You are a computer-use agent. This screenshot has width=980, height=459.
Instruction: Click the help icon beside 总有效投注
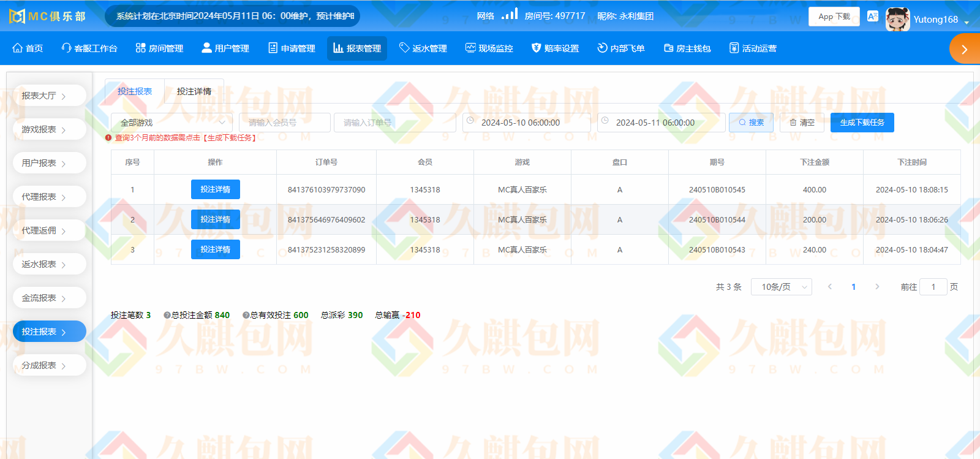click(246, 315)
